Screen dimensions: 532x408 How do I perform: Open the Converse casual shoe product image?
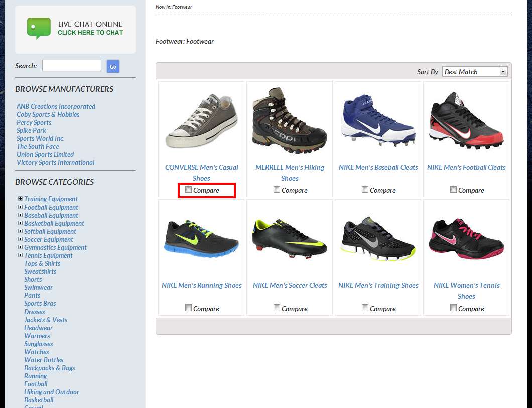click(201, 121)
